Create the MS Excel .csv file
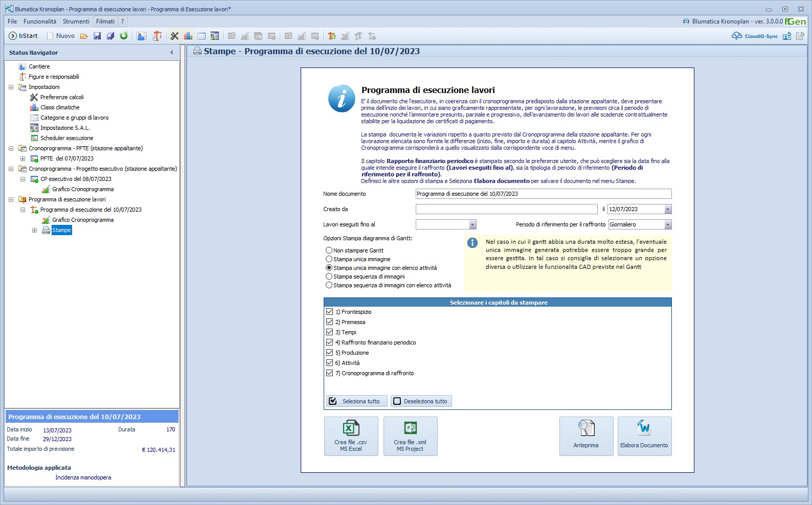812x505 pixels. tap(351, 436)
